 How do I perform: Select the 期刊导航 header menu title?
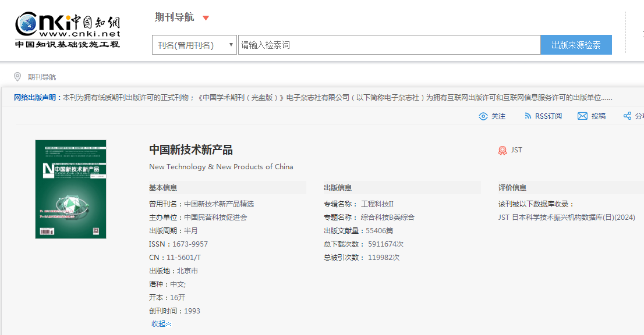click(174, 17)
